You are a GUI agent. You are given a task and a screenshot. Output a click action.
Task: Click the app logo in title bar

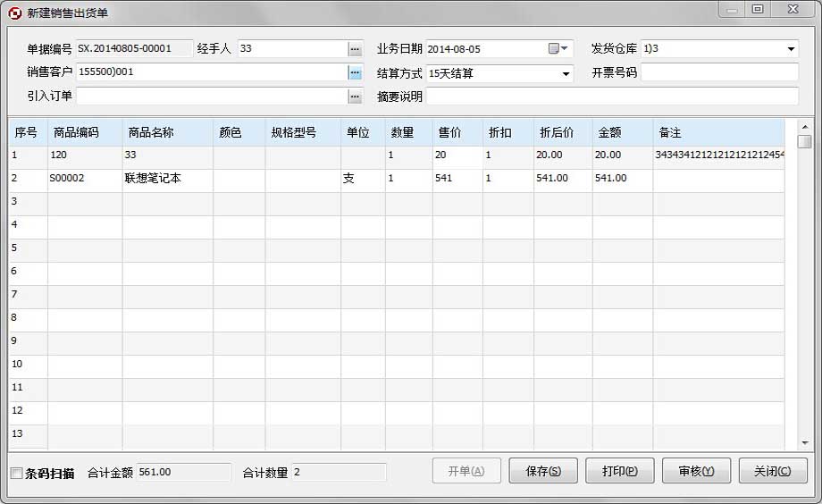[x=14, y=13]
